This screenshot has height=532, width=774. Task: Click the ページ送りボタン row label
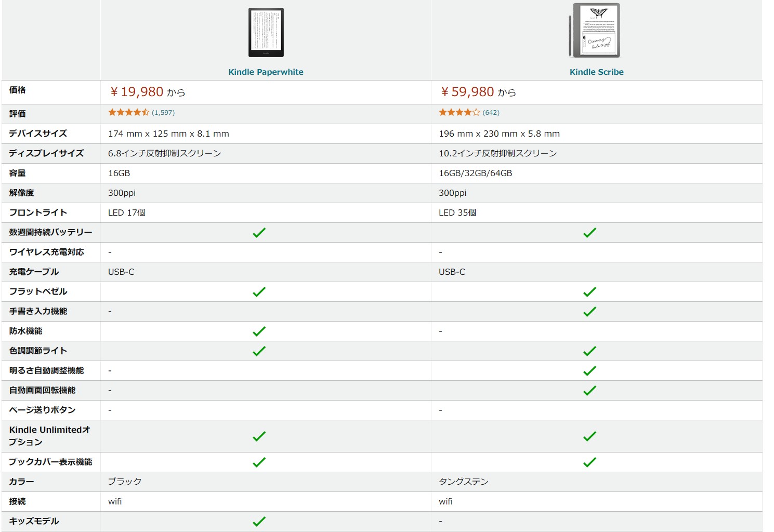point(42,410)
